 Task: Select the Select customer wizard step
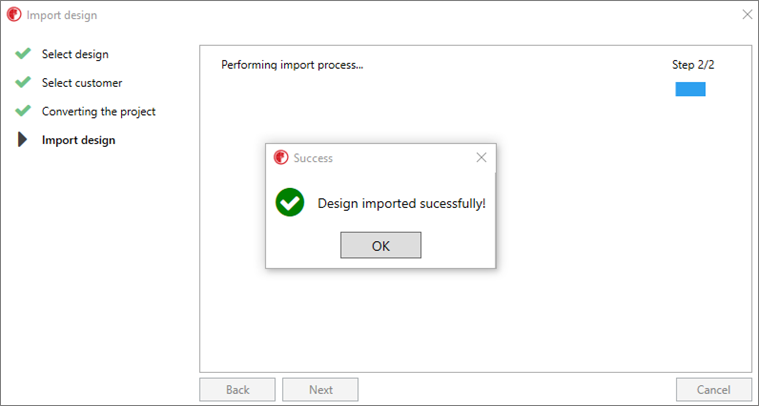(x=82, y=83)
